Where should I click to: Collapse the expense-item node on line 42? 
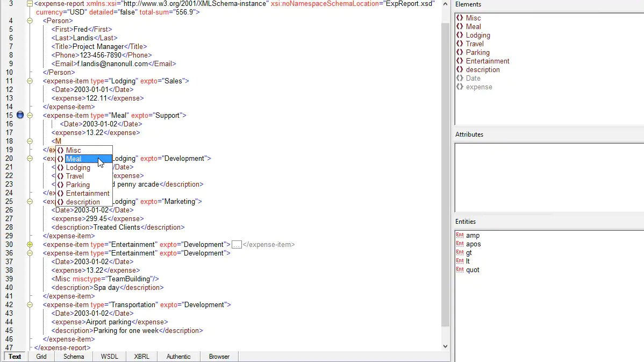point(30,304)
